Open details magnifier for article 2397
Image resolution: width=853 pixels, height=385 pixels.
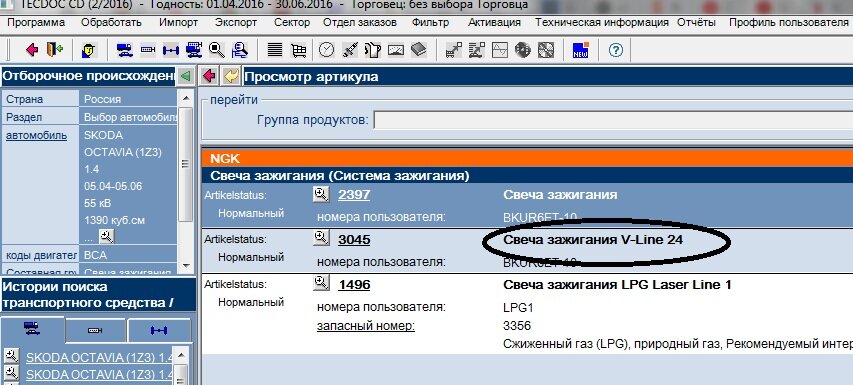pos(322,194)
